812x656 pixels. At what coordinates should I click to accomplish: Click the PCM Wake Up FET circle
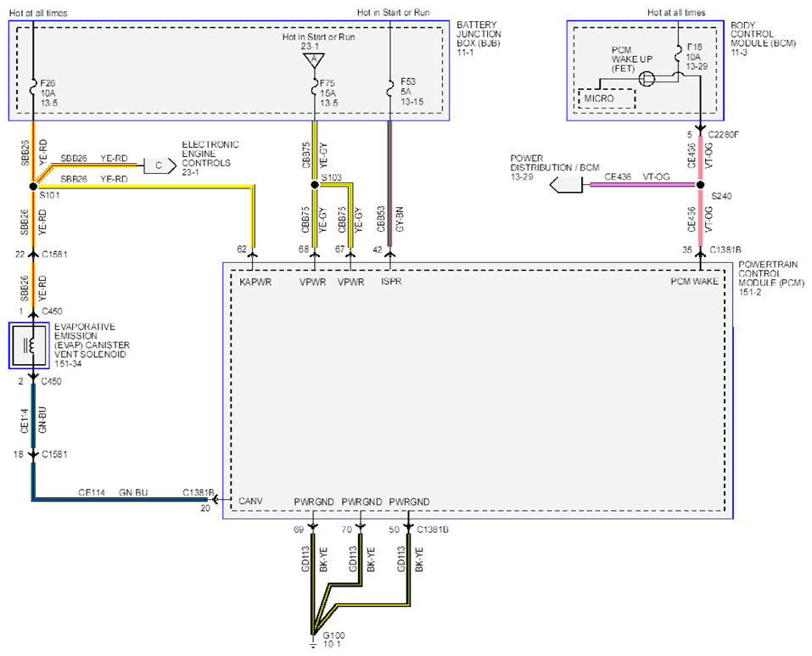647,79
